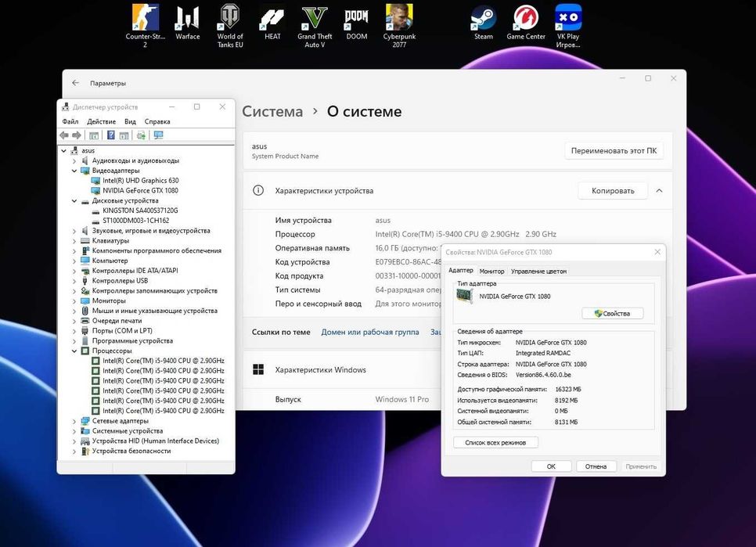Switch to the Управление цветом tab
This screenshot has width=756, height=547.
538,272
